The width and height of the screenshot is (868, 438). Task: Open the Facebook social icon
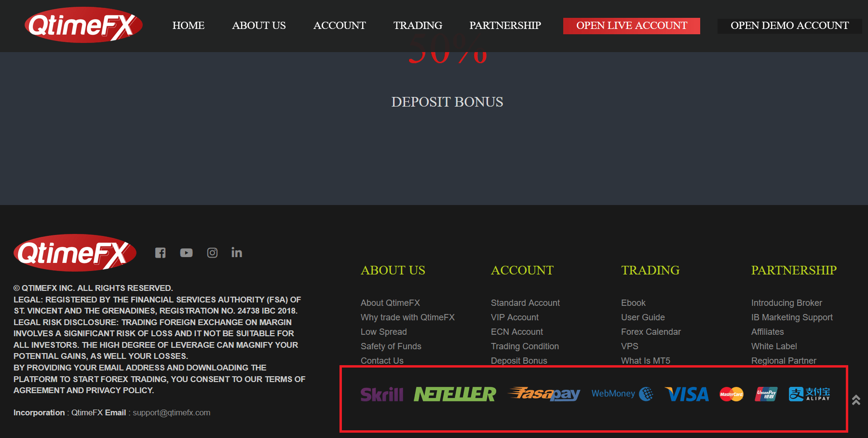161,253
